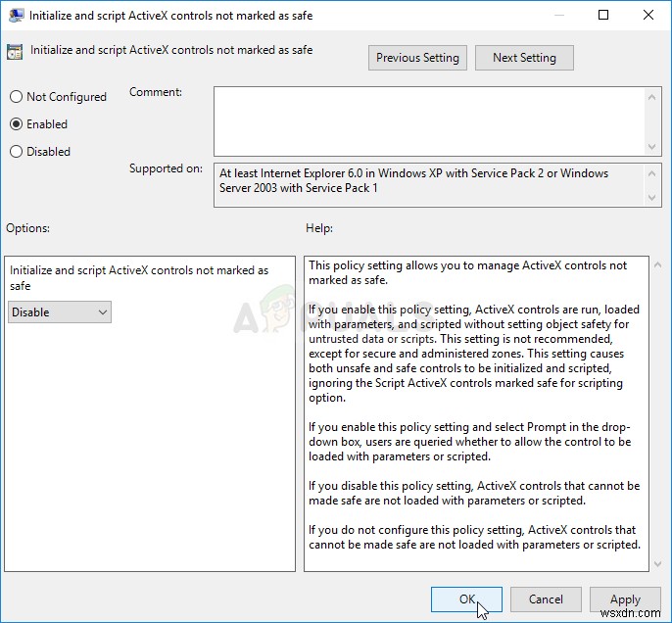Click the policy heading text beside icon
This screenshot has width=672, height=623.
coord(171,50)
